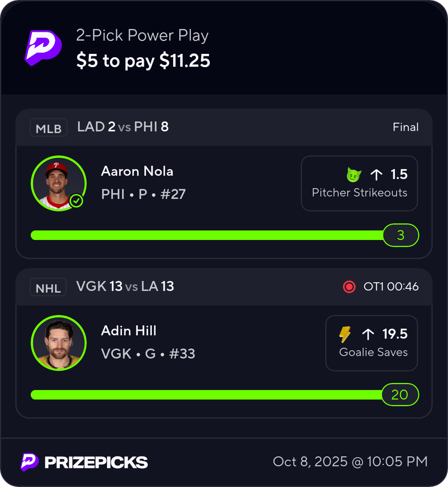This screenshot has height=487, width=448.
Task: Click the PRIZEPICKS wordmark in footer
Action: pyautogui.click(x=96, y=463)
